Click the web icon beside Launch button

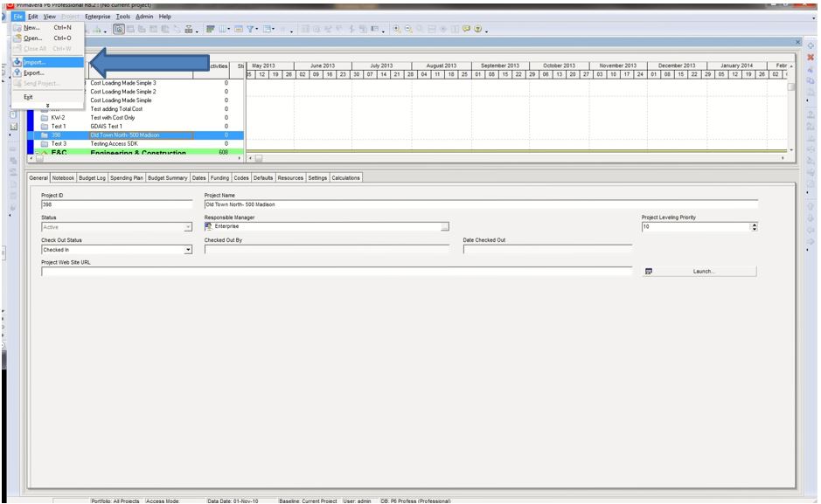click(x=649, y=272)
